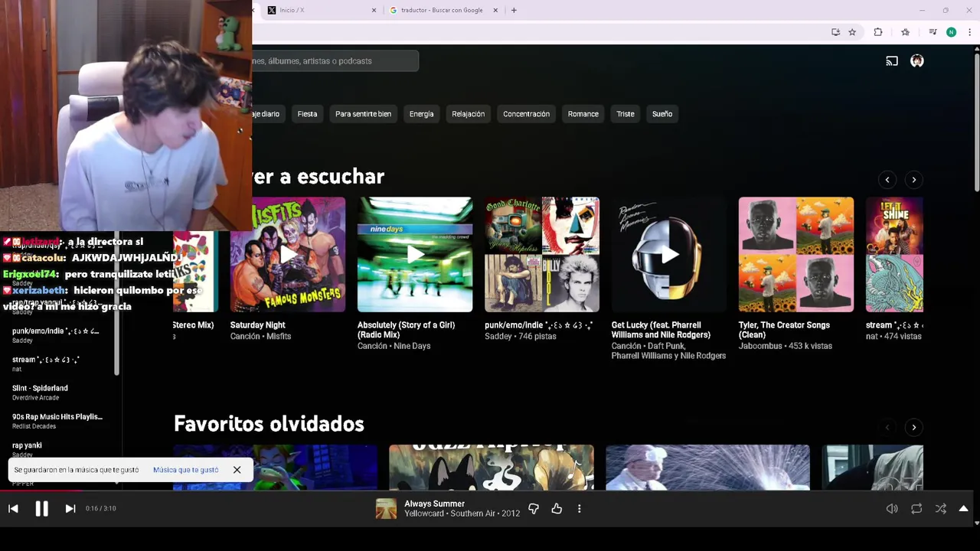Dislike Always Summer with thumbs down

point(534,509)
